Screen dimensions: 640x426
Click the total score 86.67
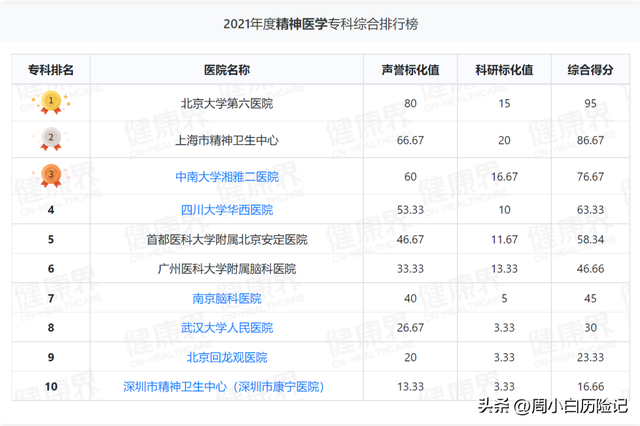click(x=590, y=140)
